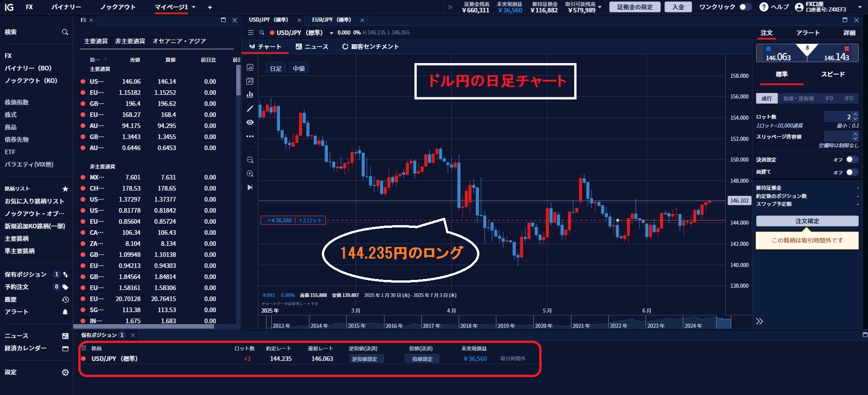
Task: Open the 設定 gear icon
Action: (x=65, y=372)
